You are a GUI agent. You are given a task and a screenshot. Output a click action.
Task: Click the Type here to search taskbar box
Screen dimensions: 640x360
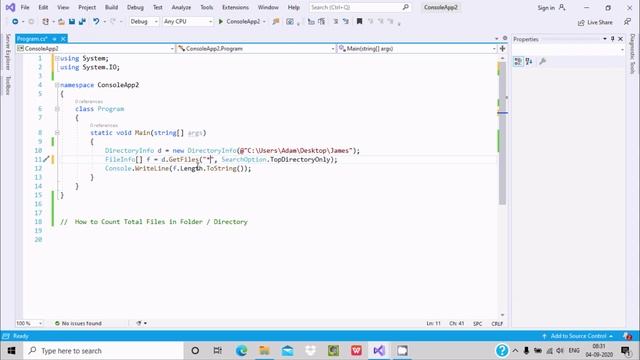103,351
